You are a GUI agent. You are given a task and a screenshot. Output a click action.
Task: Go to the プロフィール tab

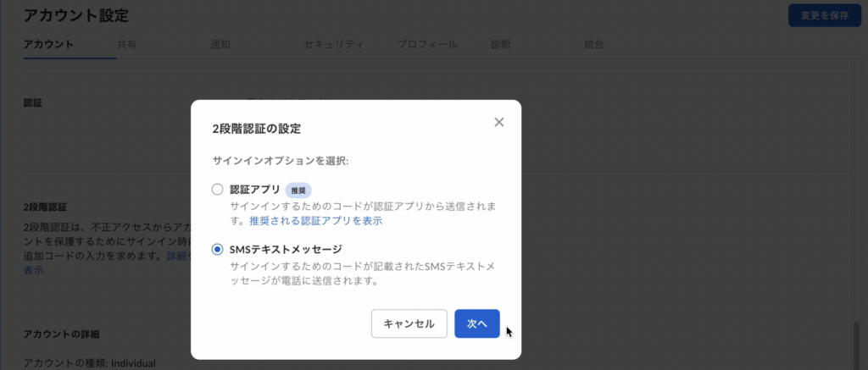click(x=427, y=45)
